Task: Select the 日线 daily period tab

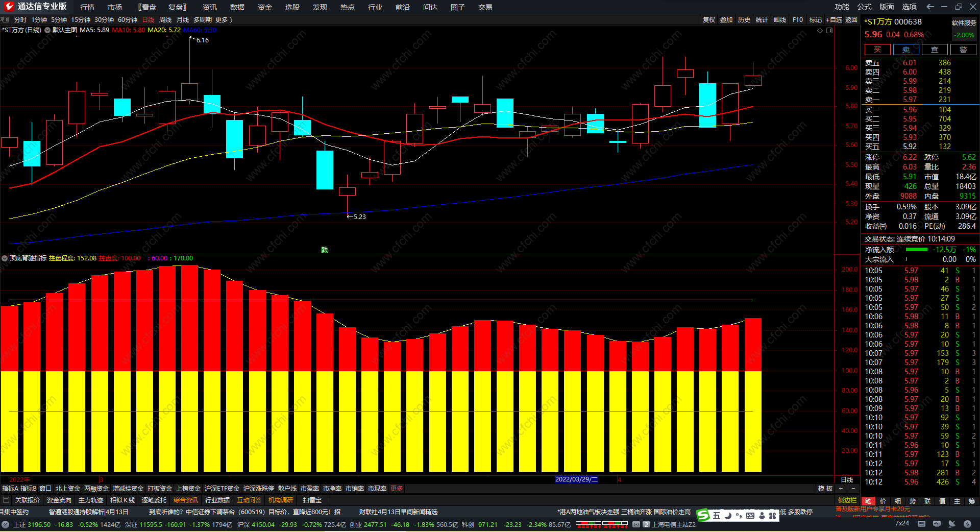Action: [148, 20]
